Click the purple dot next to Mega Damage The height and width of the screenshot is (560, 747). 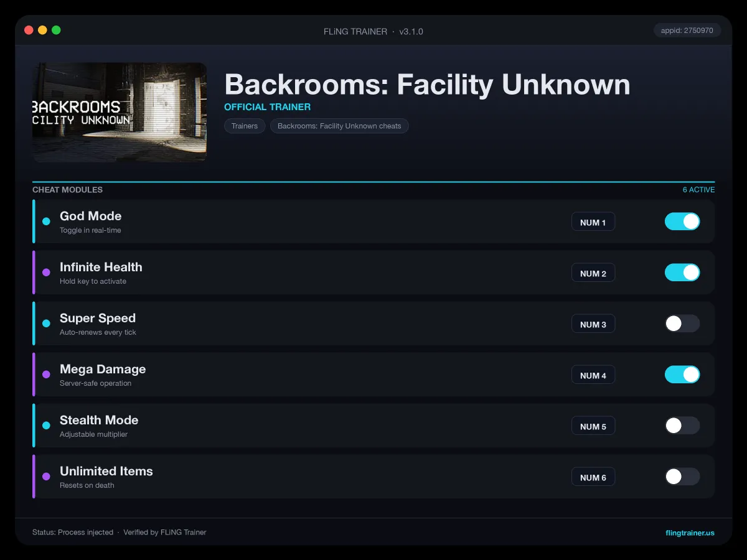click(46, 375)
